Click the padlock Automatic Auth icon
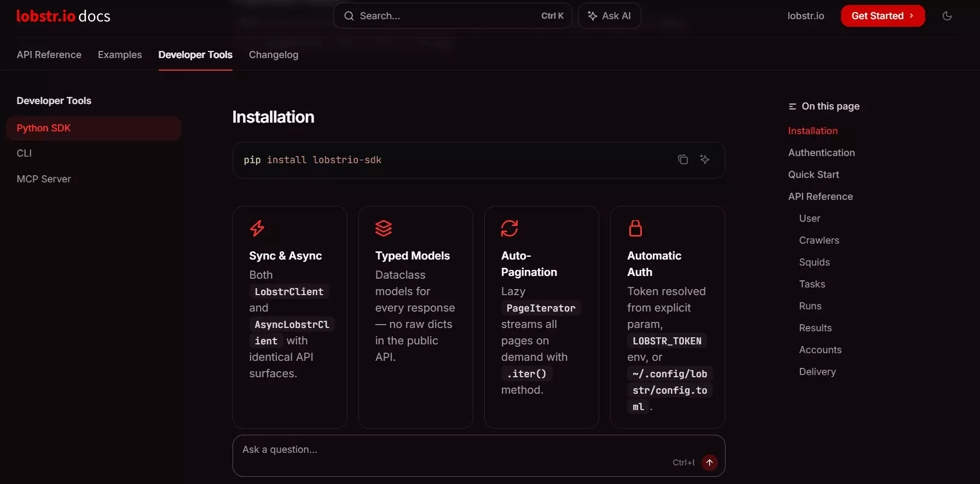Viewport: 980px width, 484px height. click(635, 228)
